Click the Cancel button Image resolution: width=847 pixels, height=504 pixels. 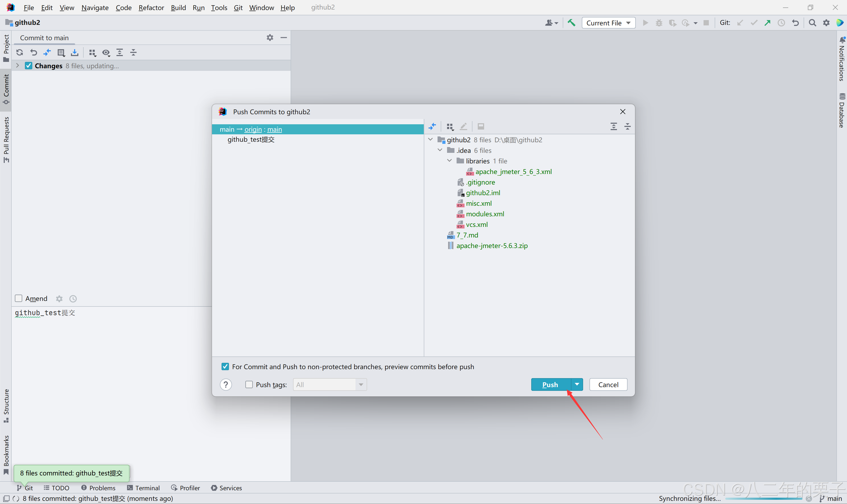coord(608,384)
